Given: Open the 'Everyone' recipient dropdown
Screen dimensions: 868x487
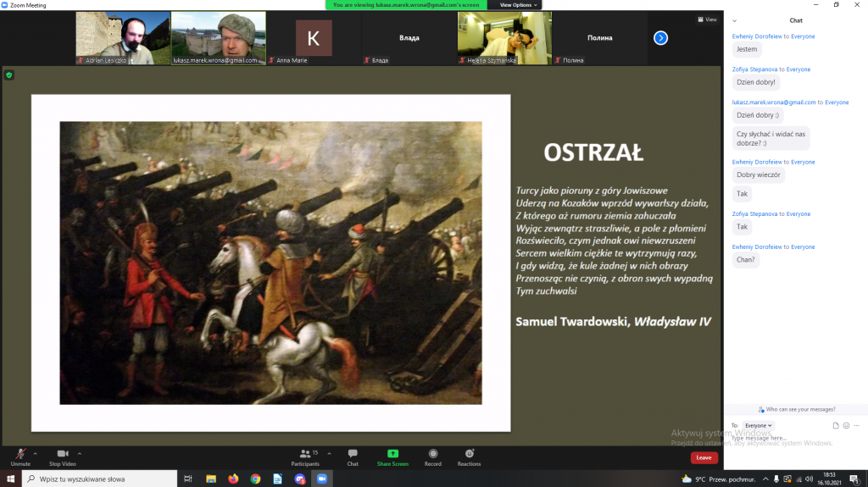Looking at the screenshot, I should (x=758, y=425).
